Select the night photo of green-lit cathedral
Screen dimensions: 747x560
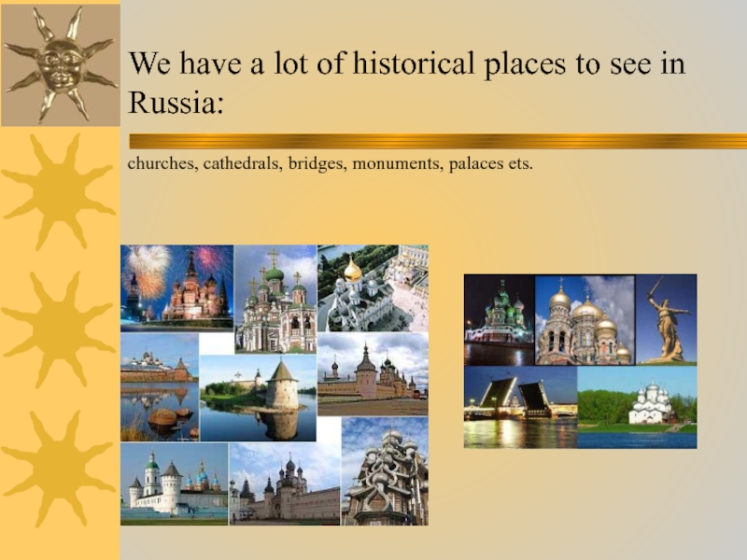500,320
